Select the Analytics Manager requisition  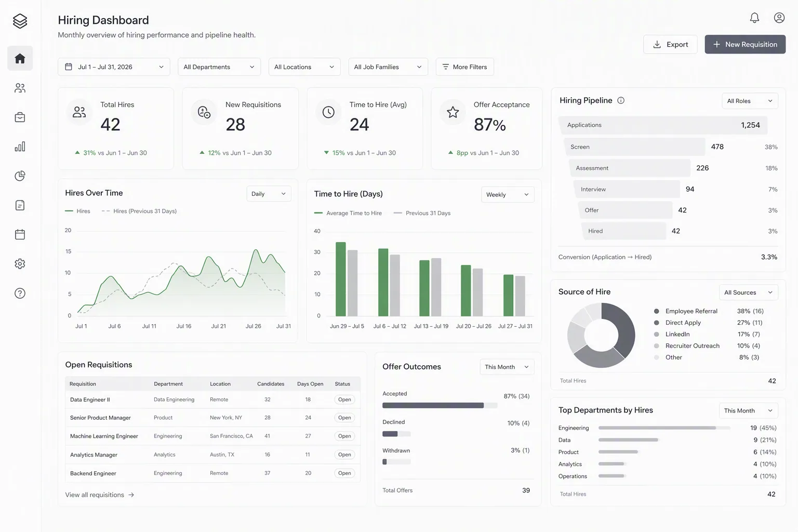[x=212, y=455]
